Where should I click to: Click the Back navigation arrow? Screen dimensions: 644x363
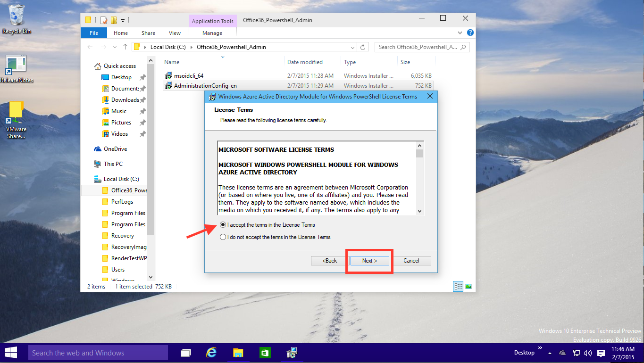[x=90, y=47]
